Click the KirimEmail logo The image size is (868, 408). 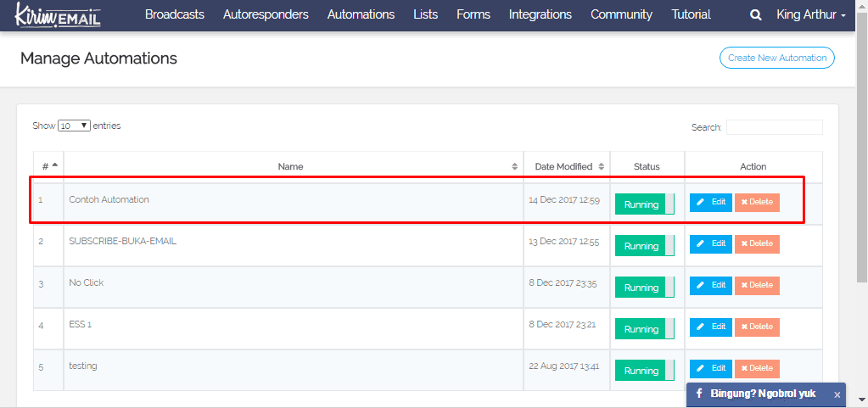[59, 14]
